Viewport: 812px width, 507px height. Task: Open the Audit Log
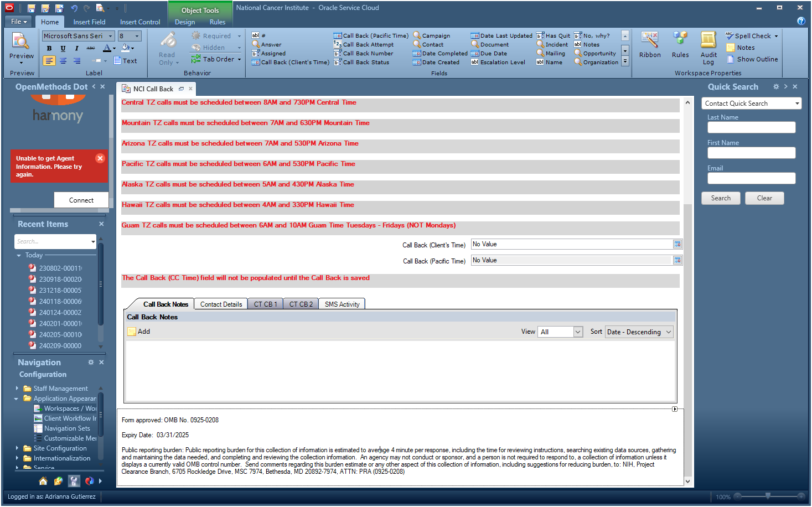(708, 49)
